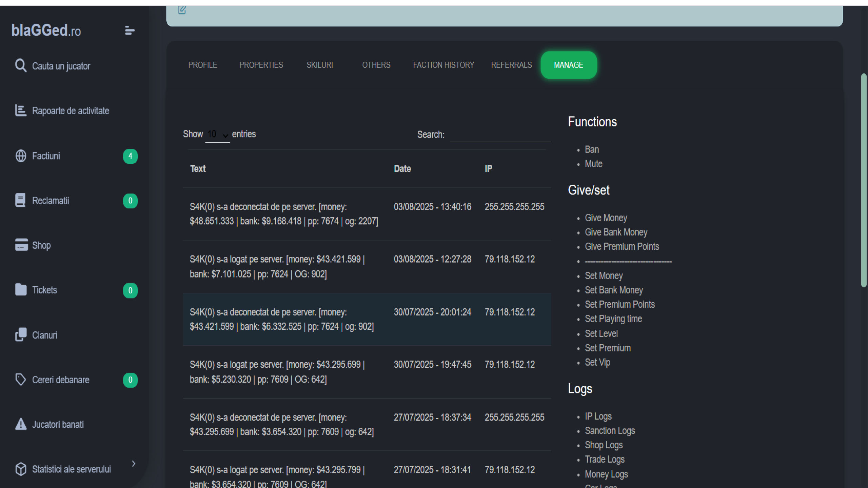Open the FACTION HISTORY tab
This screenshot has width=868, height=488.
(x=443, y=65)
